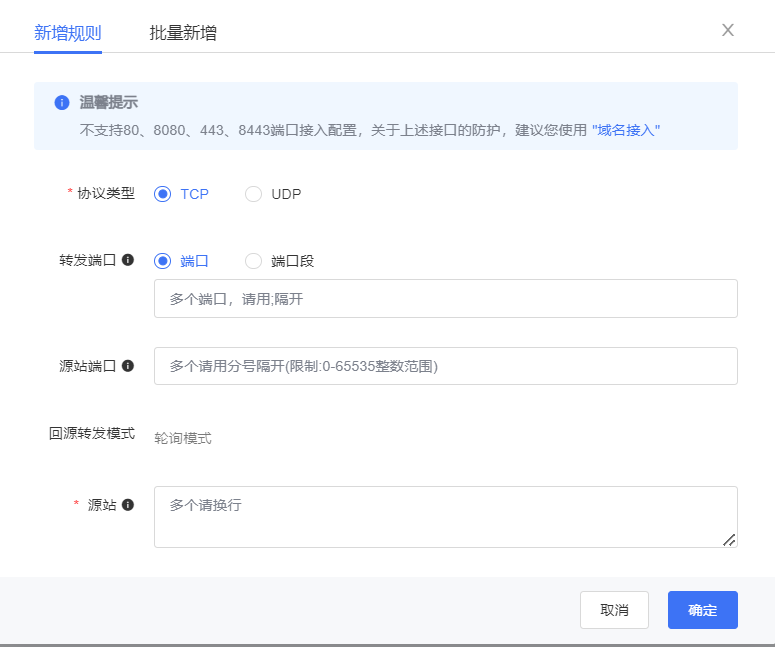
Task: Choose the 端口 forwarding option
Action: click(163, 261)
